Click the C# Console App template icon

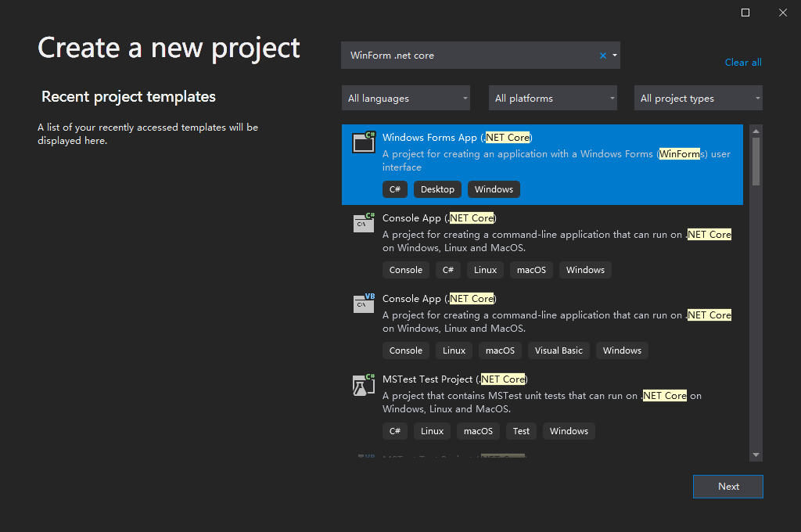[364, 222]
